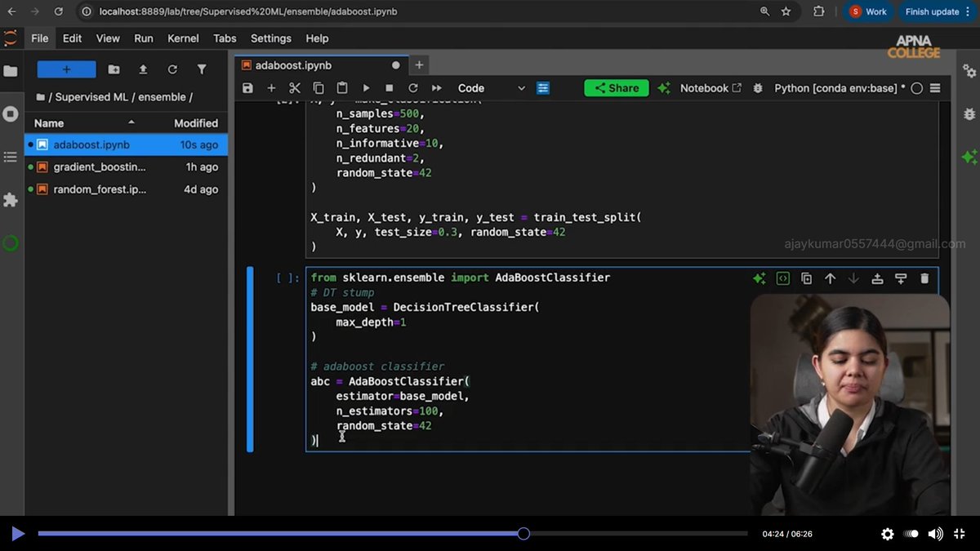Screen dimensions: 980x551
Task: Open random_forest.ip... notebook in file list
Action: (x=127, y=189)
